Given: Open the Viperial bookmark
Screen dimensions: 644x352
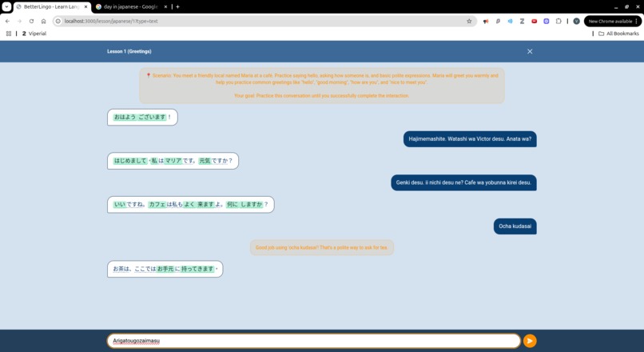Looking at the screenshot, I should point(34,34).
